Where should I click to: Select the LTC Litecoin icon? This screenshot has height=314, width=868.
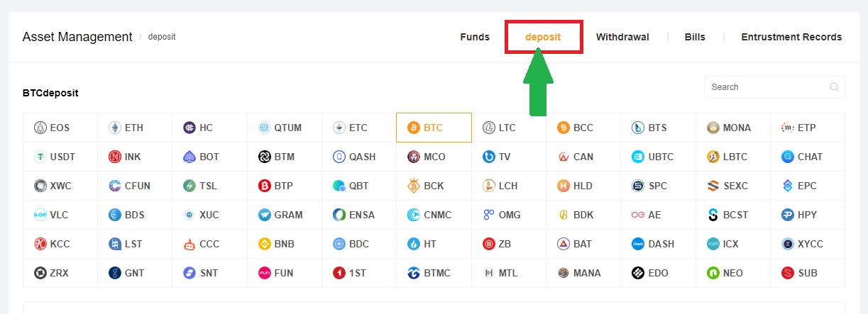click(488, 128)
